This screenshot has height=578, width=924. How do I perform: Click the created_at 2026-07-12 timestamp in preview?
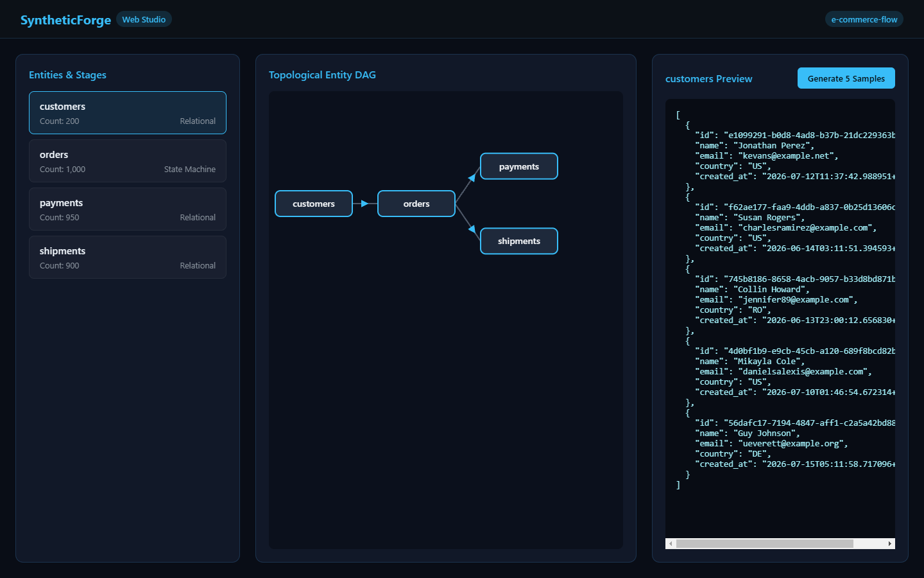(x=828, y=177)
